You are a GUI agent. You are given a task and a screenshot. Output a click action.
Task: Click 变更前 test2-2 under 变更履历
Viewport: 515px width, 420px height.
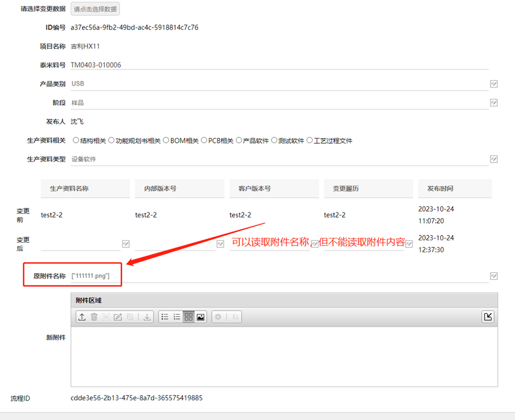point(335,215)
